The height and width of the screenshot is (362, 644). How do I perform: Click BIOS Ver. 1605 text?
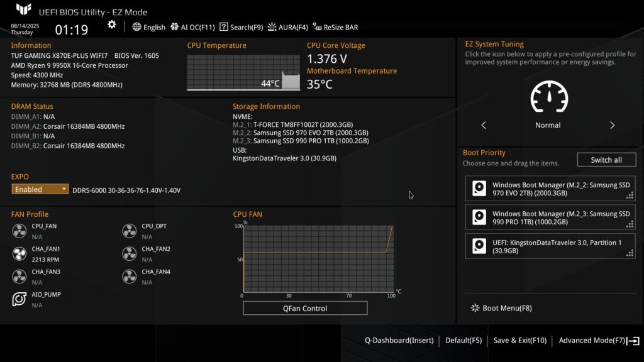pyautogui.click(x=136, y=55)
